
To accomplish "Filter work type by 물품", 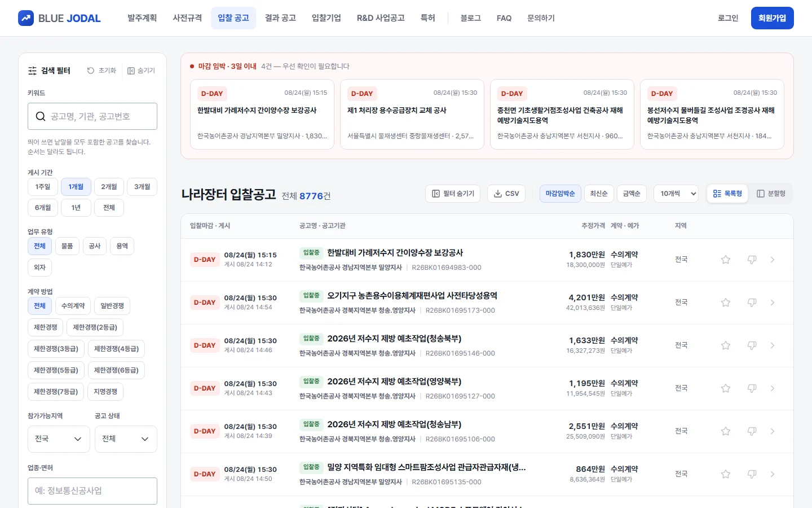I will pos(67,246).
